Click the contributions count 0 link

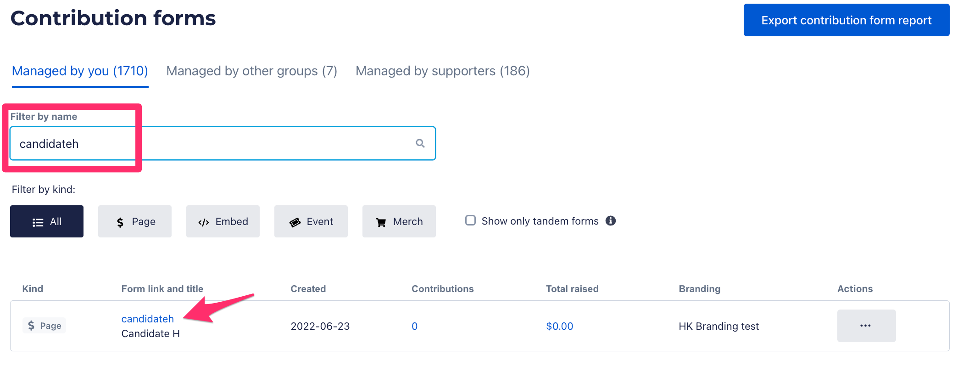pyautogui.click(x=414, y=326)
